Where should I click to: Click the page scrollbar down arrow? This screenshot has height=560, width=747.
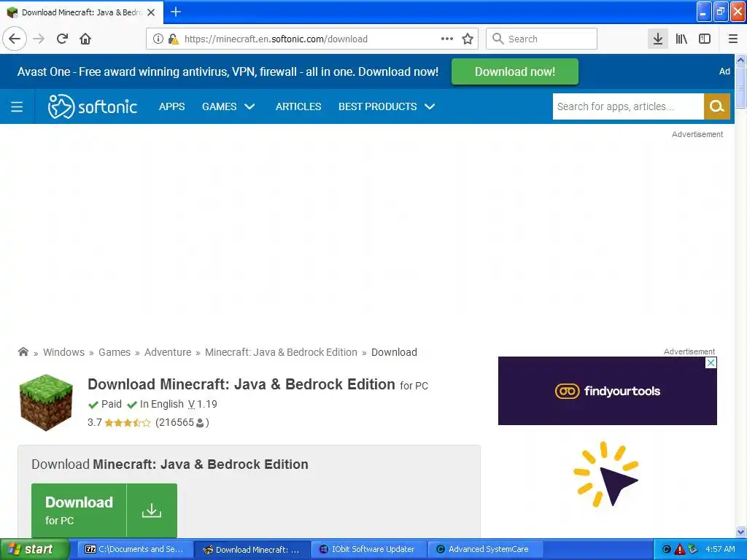click(x=740, y=532)
